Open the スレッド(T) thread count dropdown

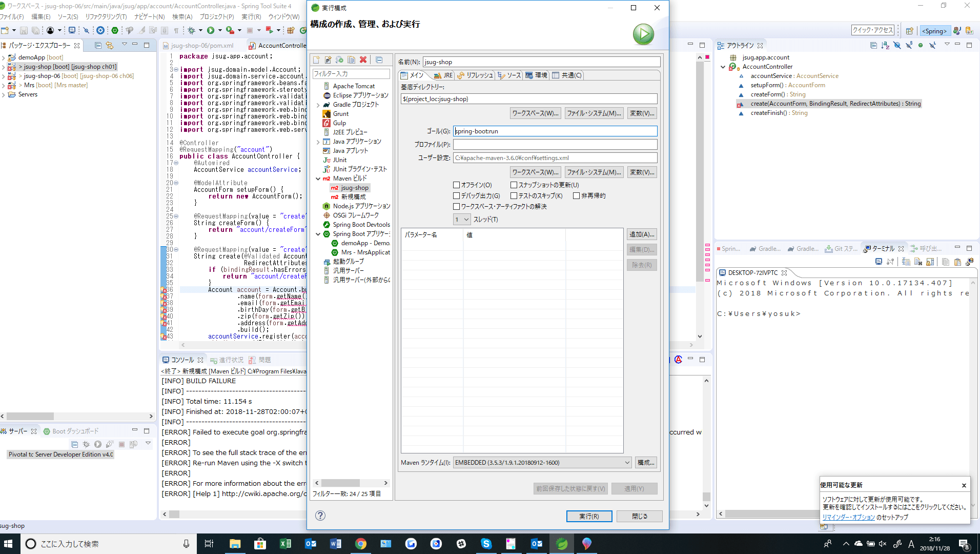(x=462, y=220)
